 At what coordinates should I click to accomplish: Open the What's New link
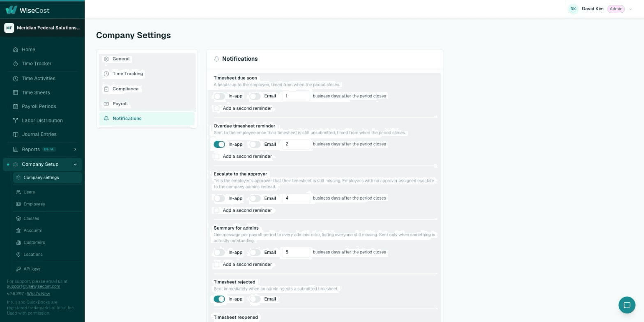pos(38,294)
